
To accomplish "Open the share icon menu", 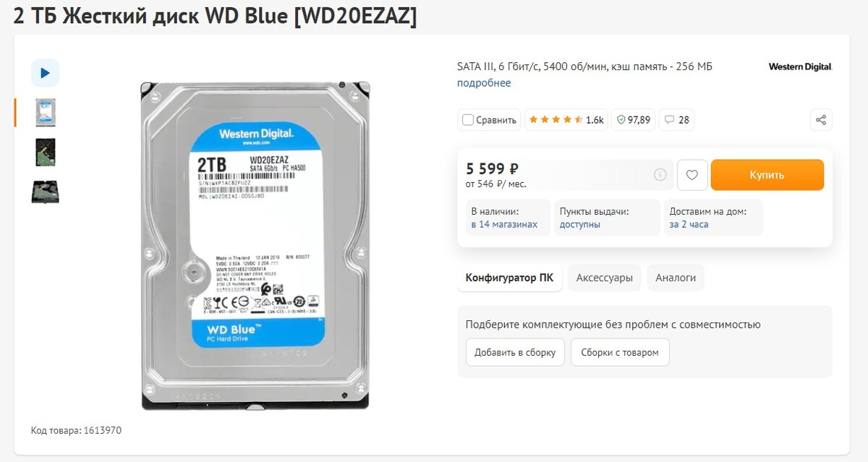I will pos(821,120).
